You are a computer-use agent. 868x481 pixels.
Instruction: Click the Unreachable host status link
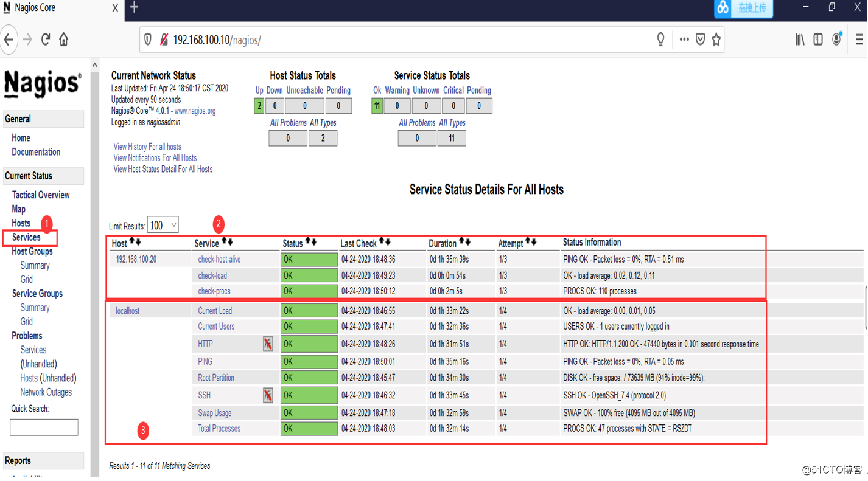point(304,91)
